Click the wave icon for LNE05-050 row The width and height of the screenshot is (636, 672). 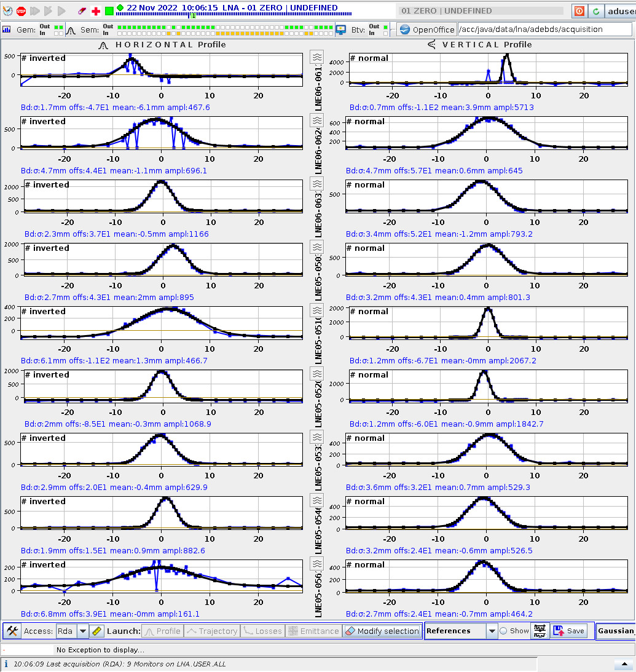[x=317, y=247]
